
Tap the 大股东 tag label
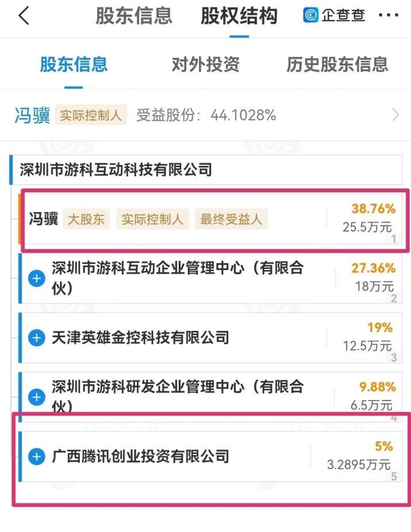click(86, 220)
